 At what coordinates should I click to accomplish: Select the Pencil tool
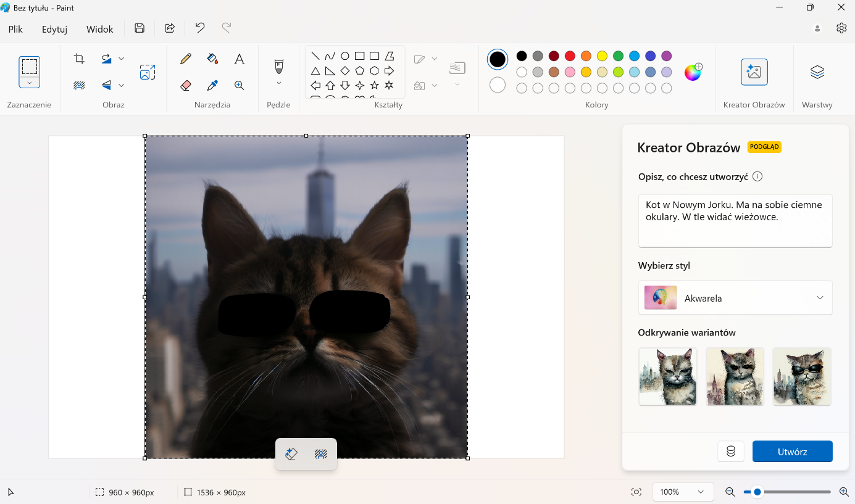[x=185, y=59]
